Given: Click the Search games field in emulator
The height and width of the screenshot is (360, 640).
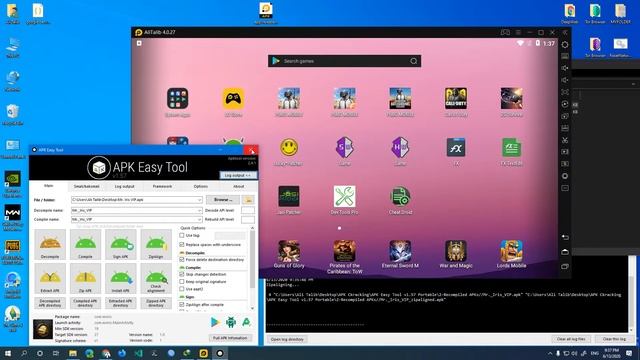Looking at the screenshot, I should click(344, 61).
